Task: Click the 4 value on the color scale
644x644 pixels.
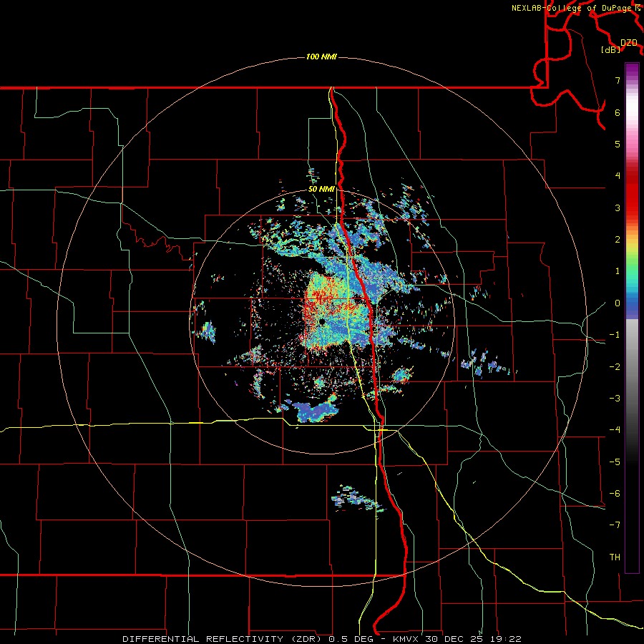Action: 618,176
